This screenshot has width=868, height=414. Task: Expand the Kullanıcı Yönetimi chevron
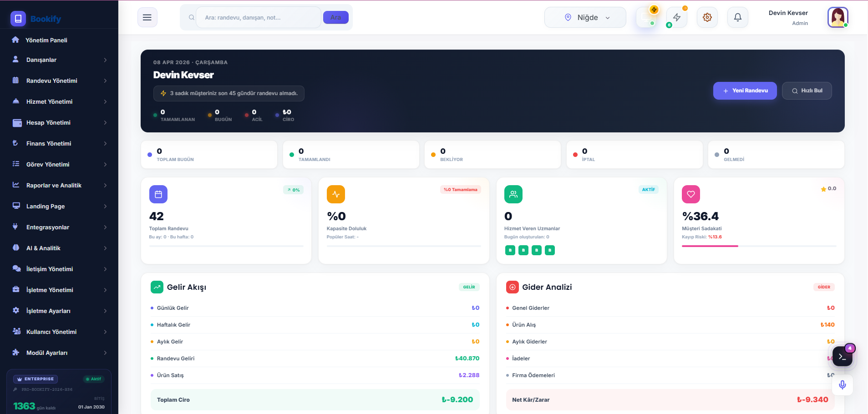pos(105,332)
